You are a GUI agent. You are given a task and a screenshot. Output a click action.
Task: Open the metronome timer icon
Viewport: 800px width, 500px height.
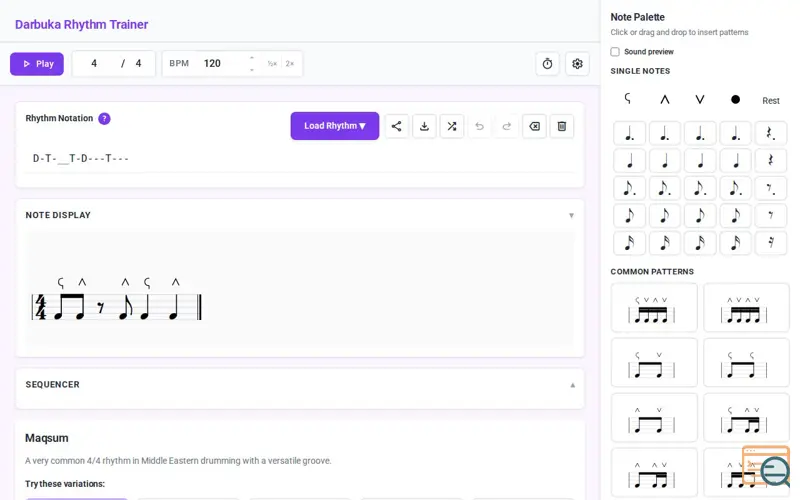[547, 64]
